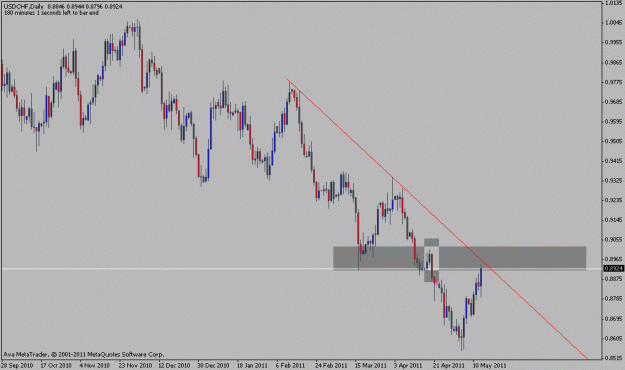Click the 0.9145 price scale label

pyautogui.click(x=614, y=220)
